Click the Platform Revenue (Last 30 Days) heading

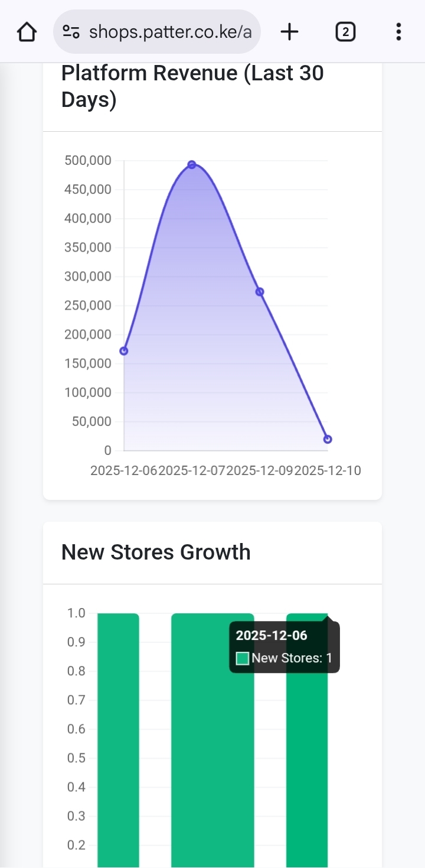pyautogui.click(x=192, y=86)
